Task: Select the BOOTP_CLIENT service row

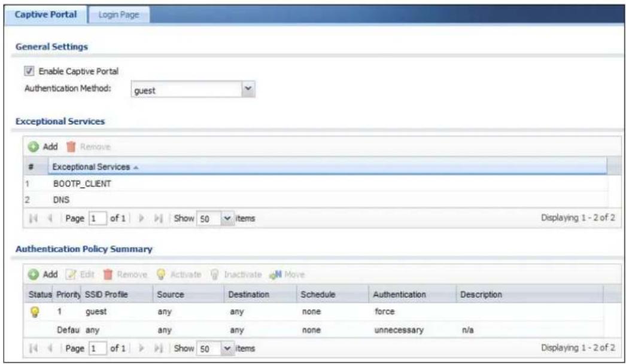Action: (x=315, y=184)
